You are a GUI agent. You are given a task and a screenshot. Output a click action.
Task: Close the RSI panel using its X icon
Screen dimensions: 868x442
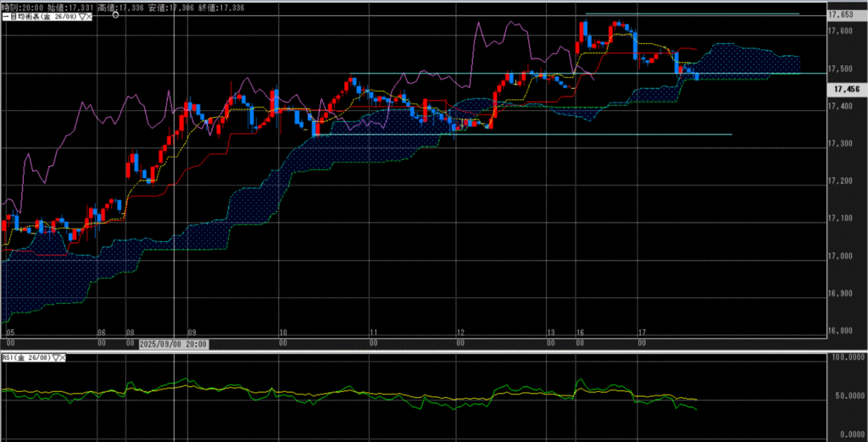64,359
